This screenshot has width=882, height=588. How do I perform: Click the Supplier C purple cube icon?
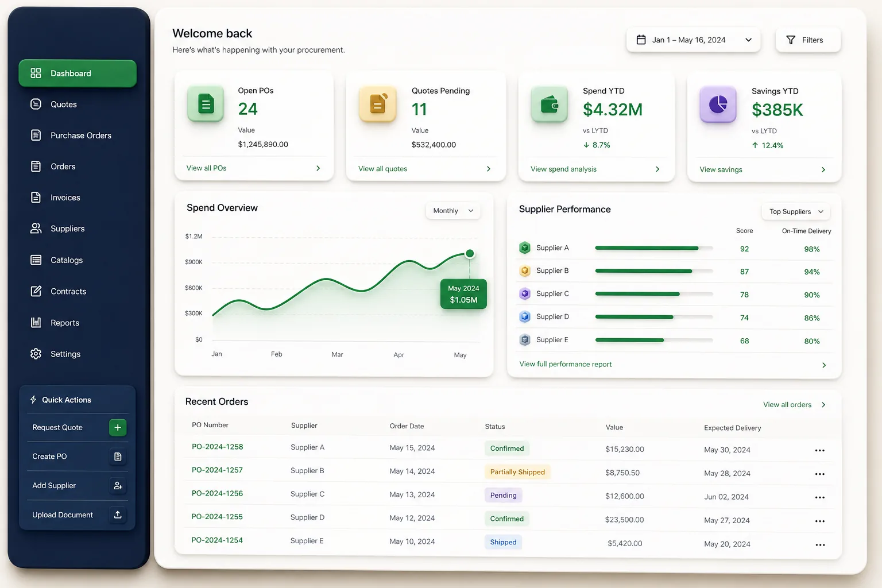click(525, 293)
